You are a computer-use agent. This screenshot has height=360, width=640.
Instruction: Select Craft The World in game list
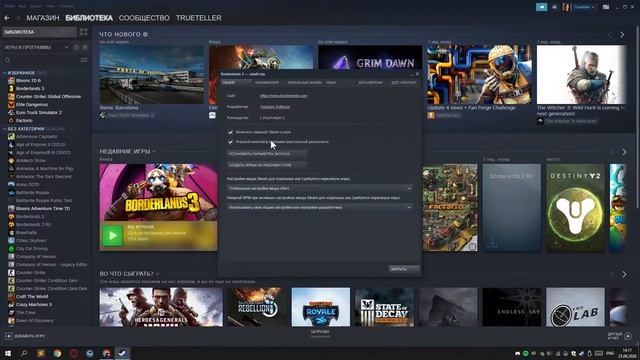(x=32, y=297)
